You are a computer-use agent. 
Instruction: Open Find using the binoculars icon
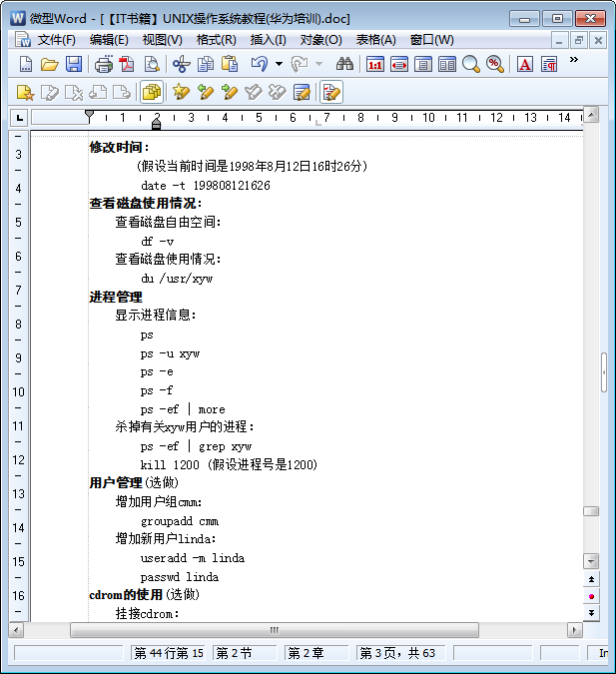[344, 65]
